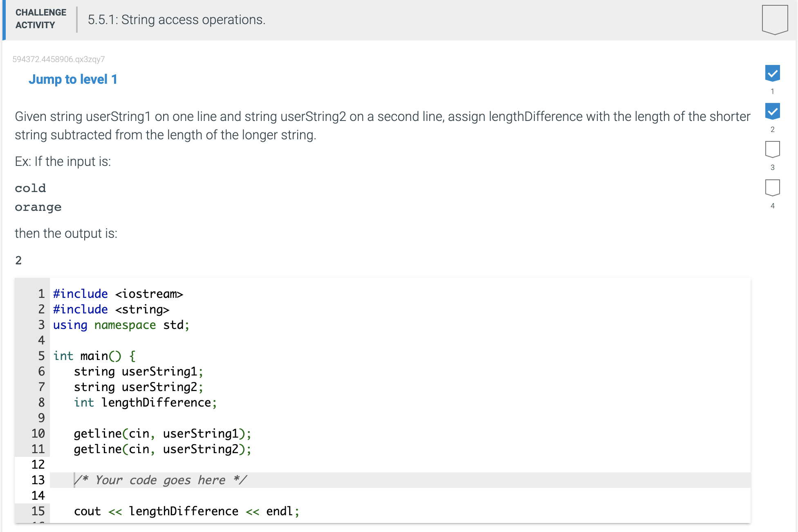Select level 2 completed checkmark badge
This screenshot has width=798, height=532.
pyautogui.click(x=772, y=111)
